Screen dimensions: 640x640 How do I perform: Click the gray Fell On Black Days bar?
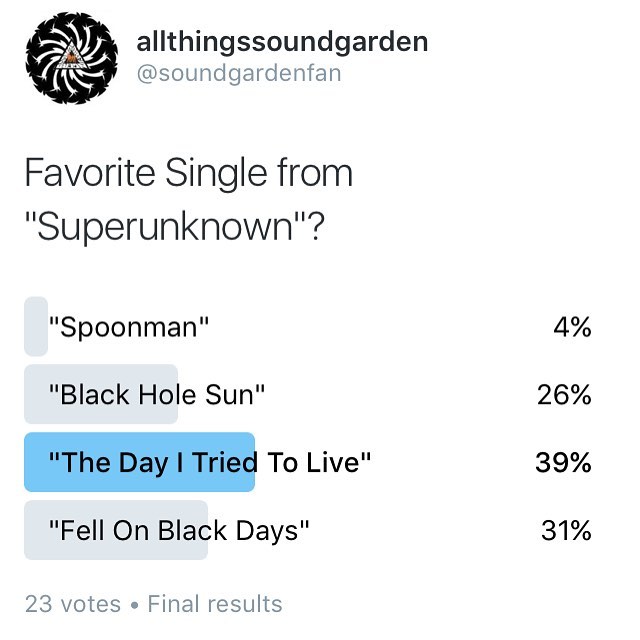(116, 530)
